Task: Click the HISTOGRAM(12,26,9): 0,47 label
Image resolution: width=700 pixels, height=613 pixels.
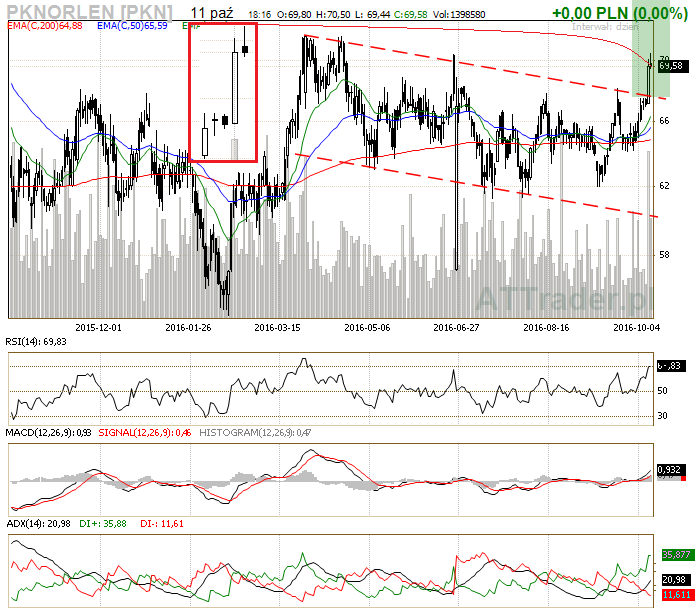Action: (x=255, y=433)
